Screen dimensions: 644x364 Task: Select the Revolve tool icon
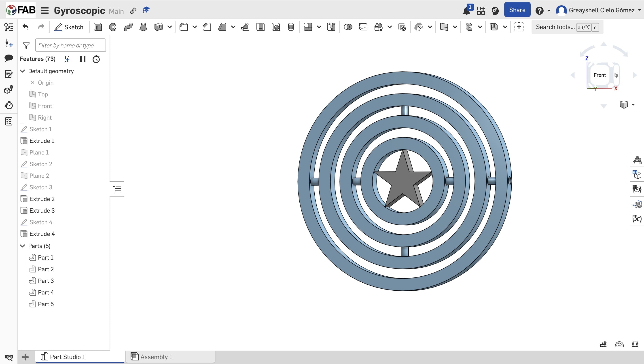click(113, 27)
